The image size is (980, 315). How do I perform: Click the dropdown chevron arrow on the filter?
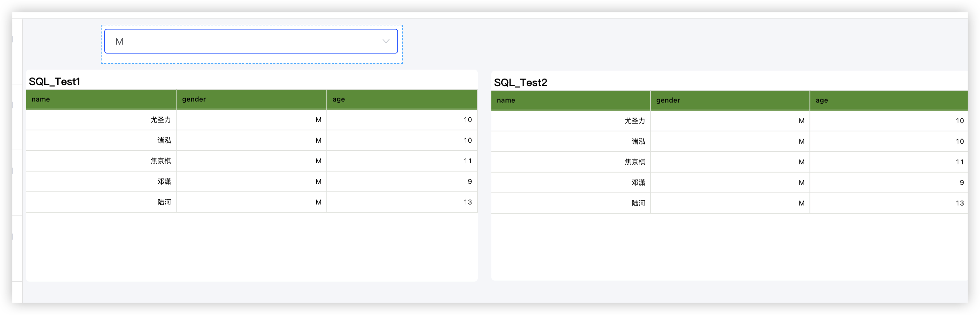pyautogui.click(x=385, y=41)
